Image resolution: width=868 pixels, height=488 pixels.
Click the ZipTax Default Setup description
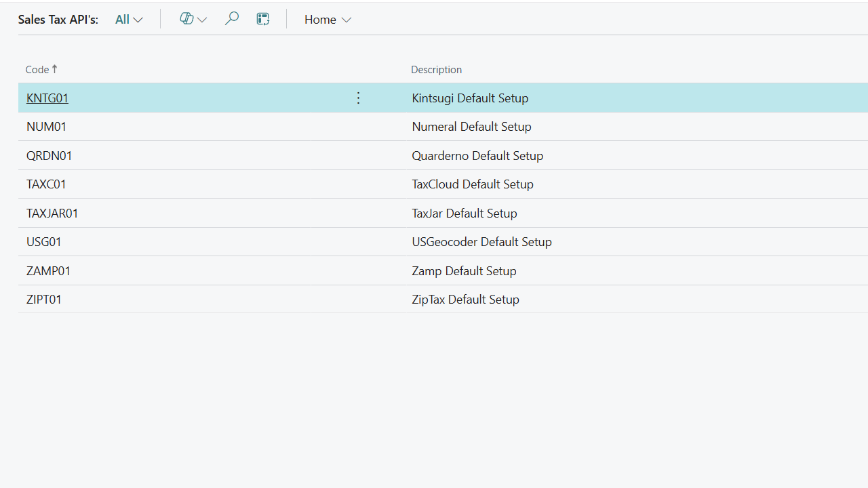click(x=465, y=300)
